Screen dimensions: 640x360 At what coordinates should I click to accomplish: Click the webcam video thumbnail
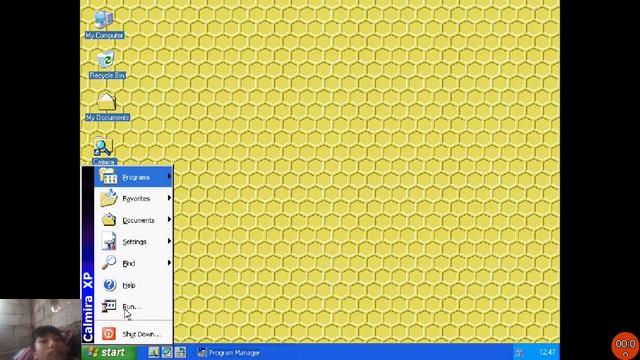pyautogui.click(x=40, y=329)
